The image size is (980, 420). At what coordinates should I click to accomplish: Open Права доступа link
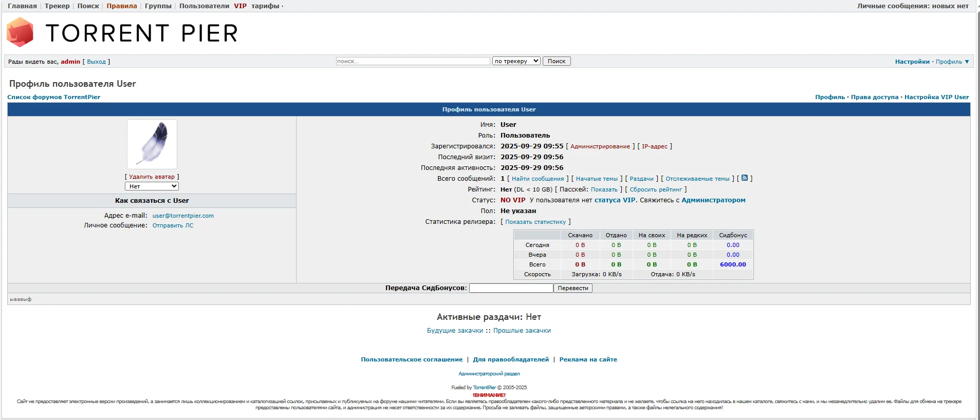point(875,97)
